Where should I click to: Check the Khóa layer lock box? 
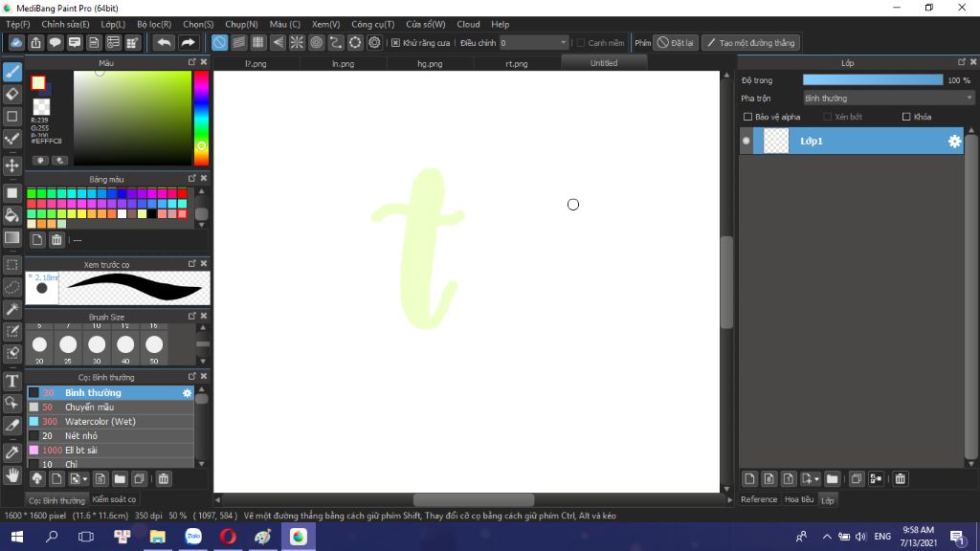pyautogui.click(x=906, y=117)
